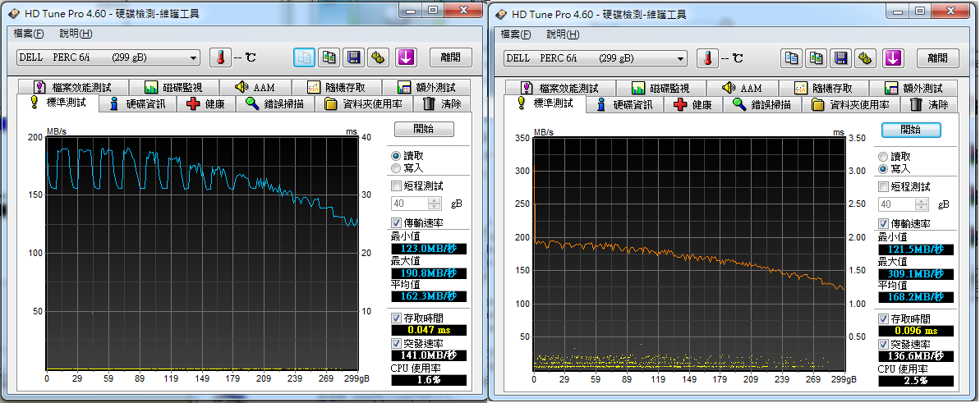Screen dimensions: 980x403
Task: Toggle 突發速率 checkbox in right window
Action: tap(883, 344)
